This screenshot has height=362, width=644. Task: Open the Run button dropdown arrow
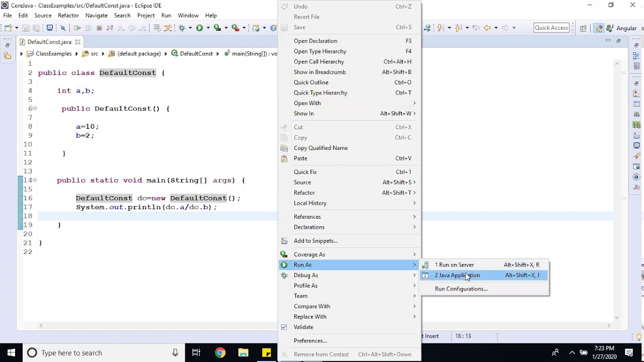[208, 28]
